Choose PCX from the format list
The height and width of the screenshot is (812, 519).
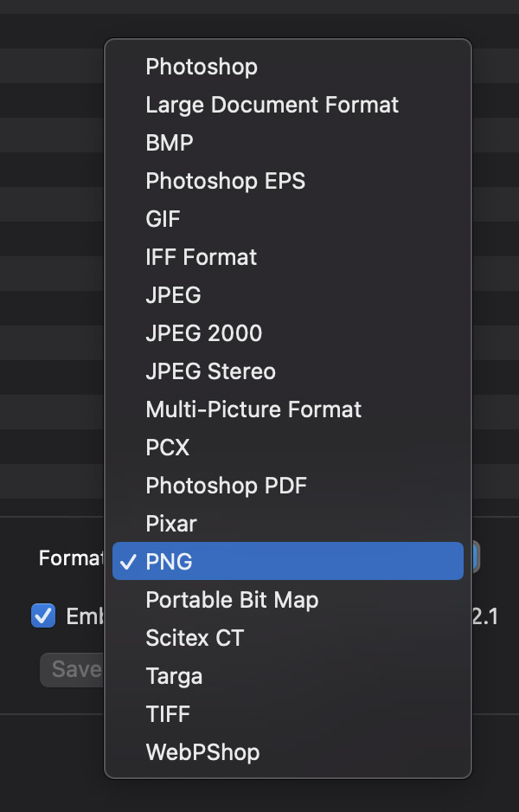(169, 448)
